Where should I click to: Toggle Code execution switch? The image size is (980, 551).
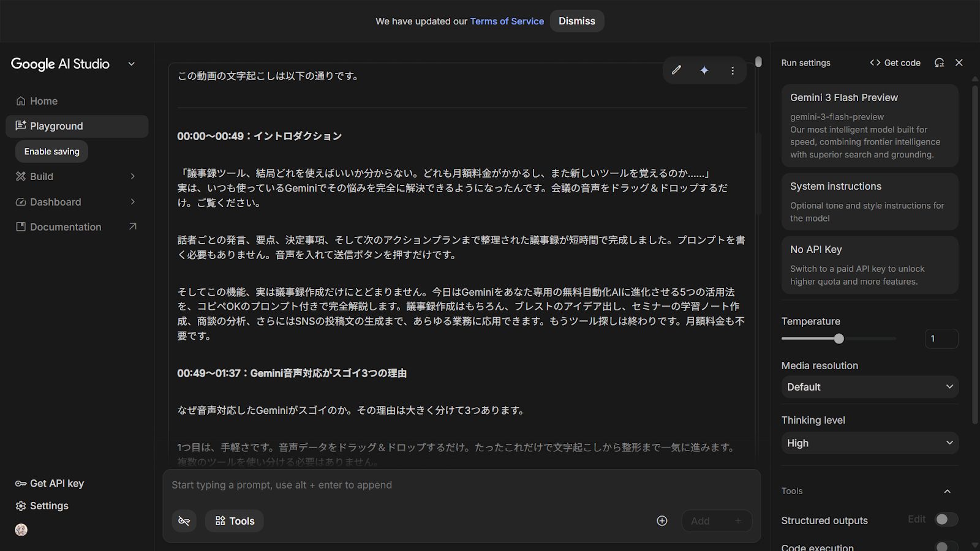946,546
